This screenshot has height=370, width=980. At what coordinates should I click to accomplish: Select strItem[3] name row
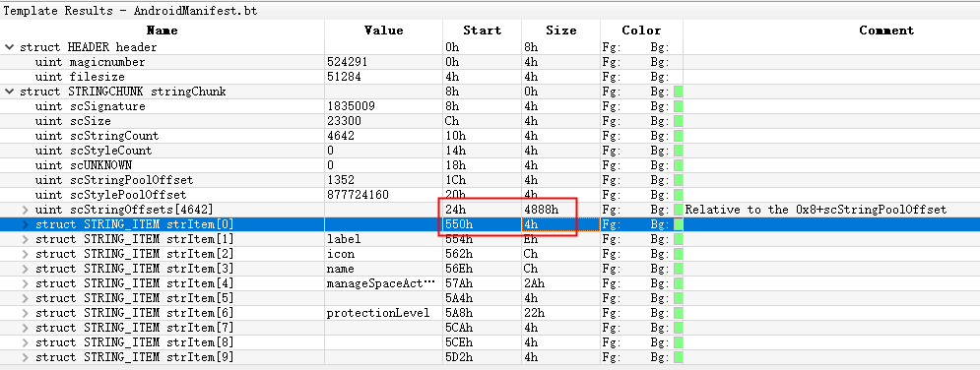(490, 269)
